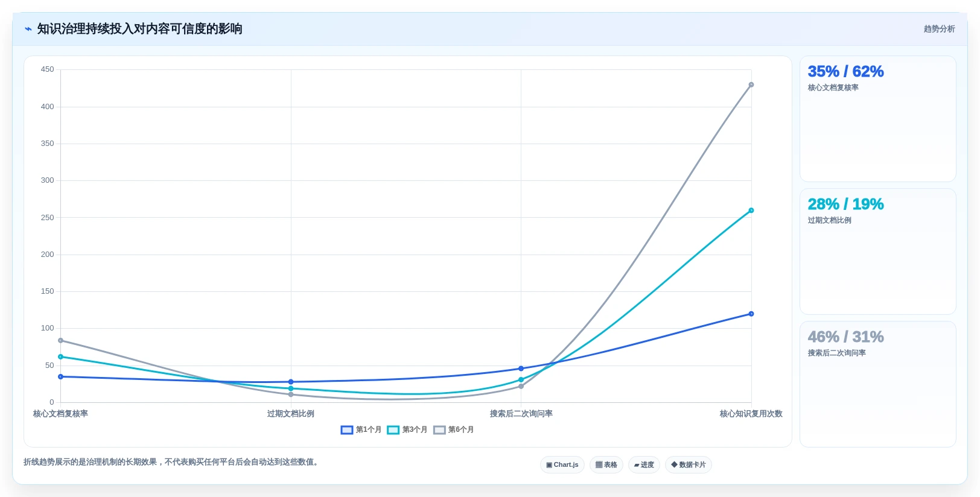Click the 35% / 62% metric value
The width and height of the screenshot is (980, 497).
[x=845, y=71]
